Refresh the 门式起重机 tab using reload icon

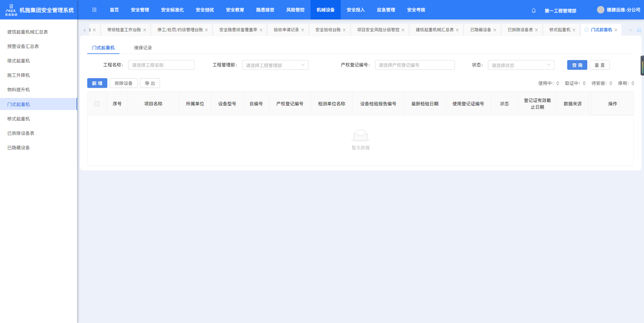[x=586, y=30]
